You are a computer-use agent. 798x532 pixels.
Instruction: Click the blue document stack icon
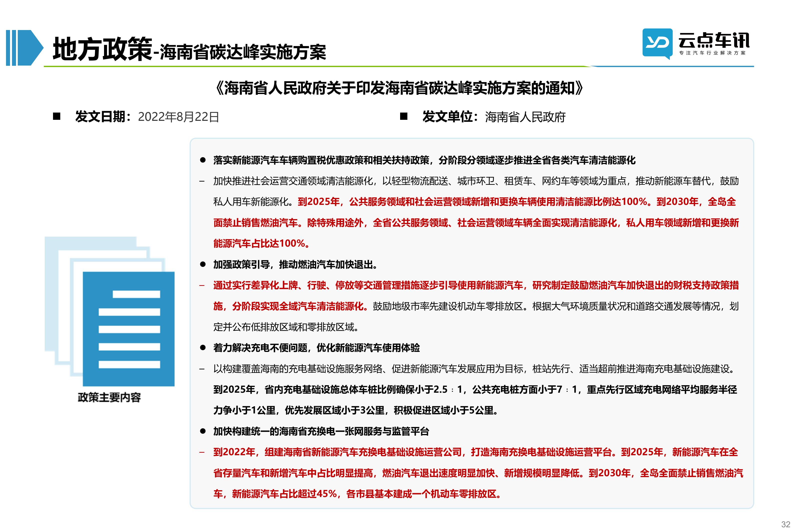point(110,311)
